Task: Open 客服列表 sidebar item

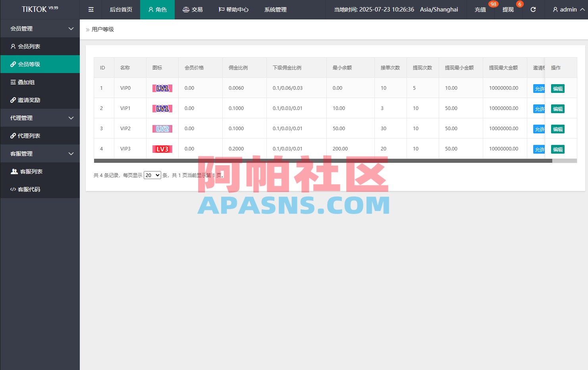Action: tap(40, 172)
